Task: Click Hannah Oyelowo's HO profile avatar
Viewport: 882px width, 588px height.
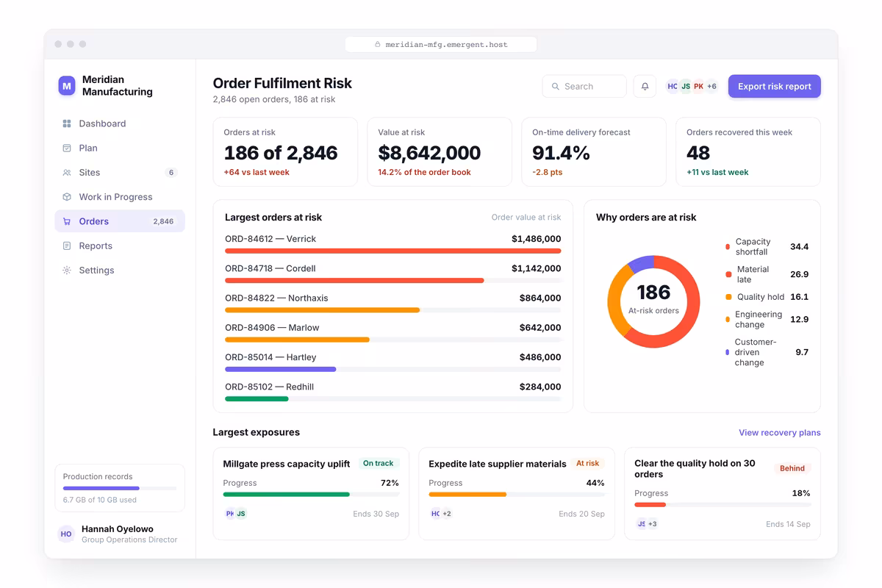Action: [66, 534]
